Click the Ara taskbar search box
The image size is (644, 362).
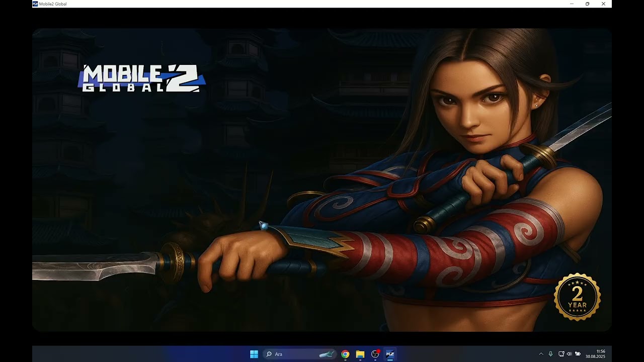299,354
